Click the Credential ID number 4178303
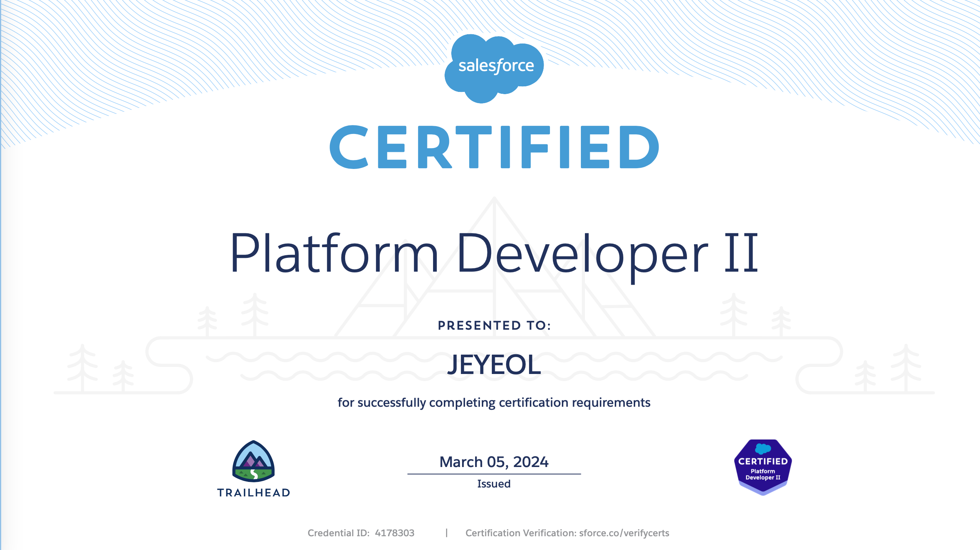Image resolution: width=980 pixels, height=550 pixels. (395, 533)
